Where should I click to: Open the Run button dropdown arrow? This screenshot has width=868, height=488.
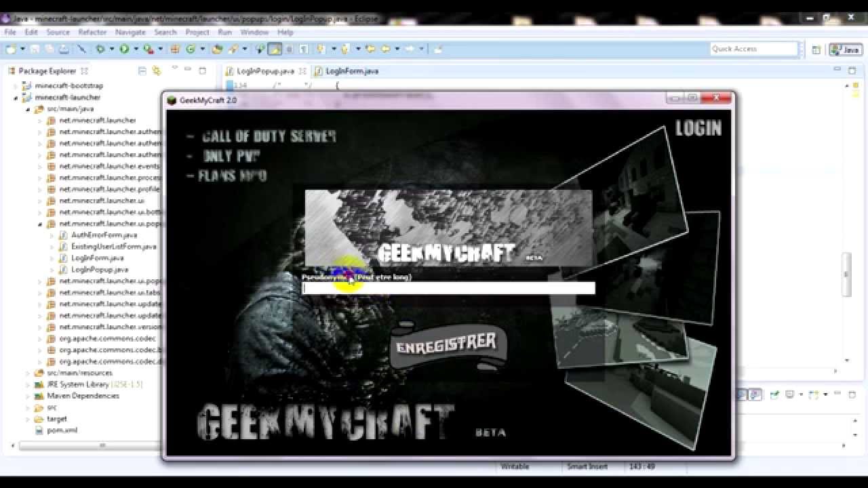136,49
